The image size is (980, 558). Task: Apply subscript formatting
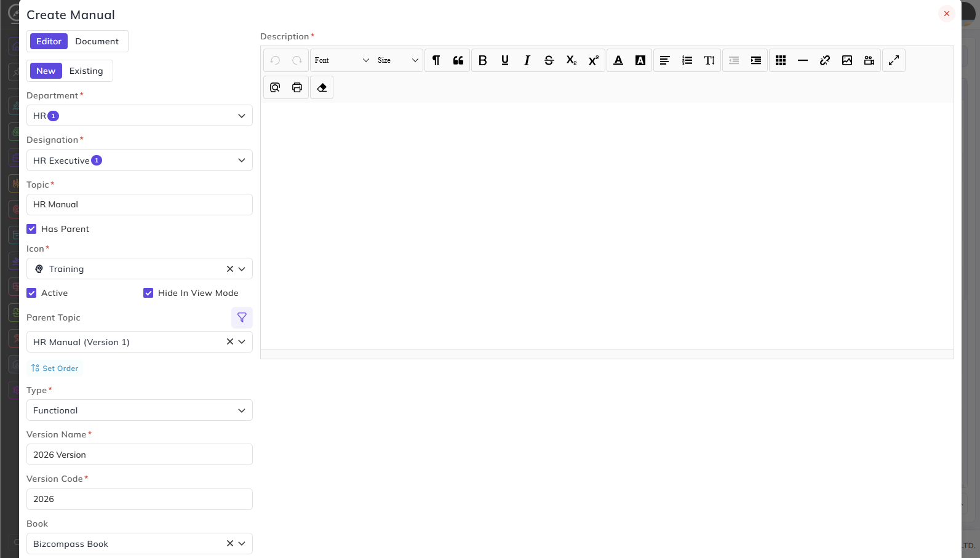[572, 60]
